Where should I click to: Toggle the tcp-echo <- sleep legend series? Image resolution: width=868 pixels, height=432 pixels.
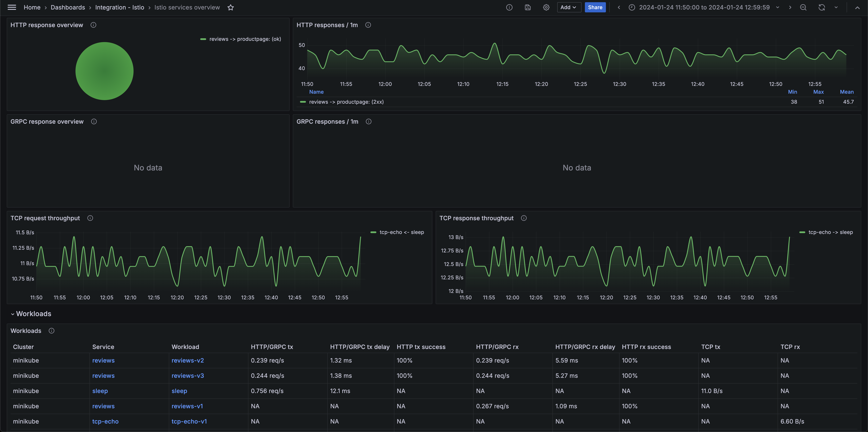401,232
